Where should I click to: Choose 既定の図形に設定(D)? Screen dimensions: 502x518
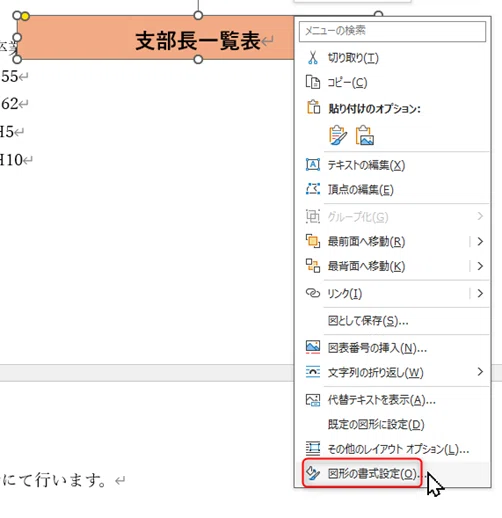[x=376, y=424]
